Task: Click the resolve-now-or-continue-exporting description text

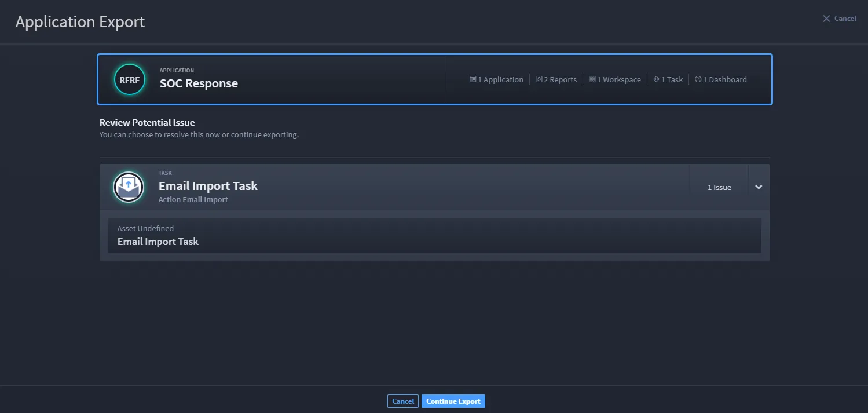Action: click(199, 135)
